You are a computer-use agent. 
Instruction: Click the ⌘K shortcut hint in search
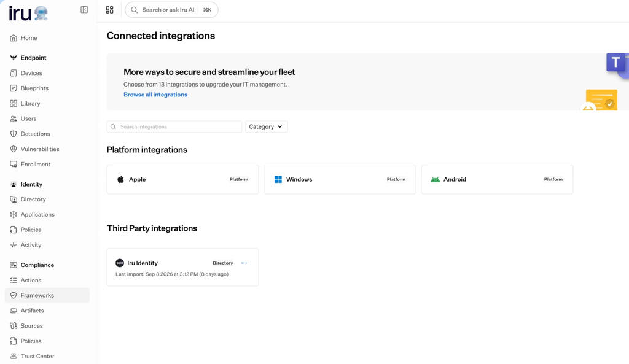tap(208, 10)
